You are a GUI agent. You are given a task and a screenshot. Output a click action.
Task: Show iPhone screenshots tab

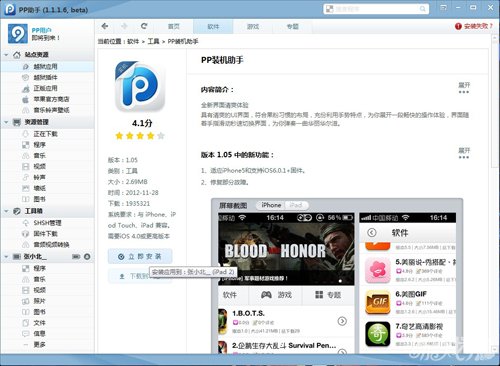tap(271, 205)
